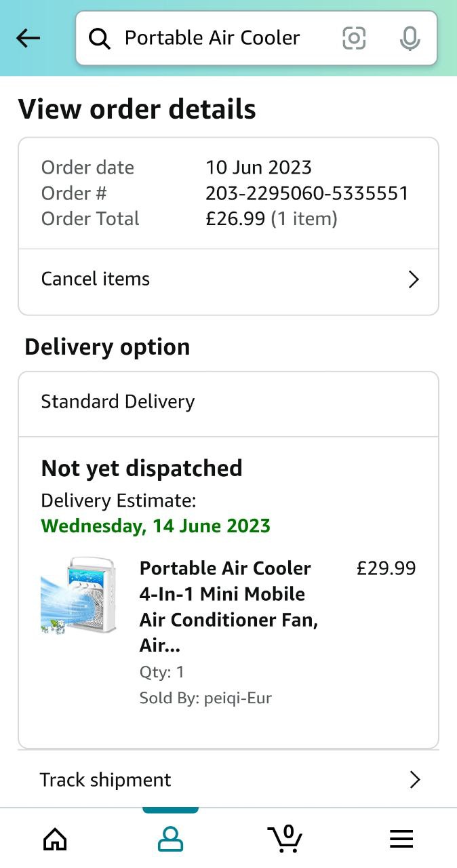Expand the Cancel items chevron

tap(414, 279)
